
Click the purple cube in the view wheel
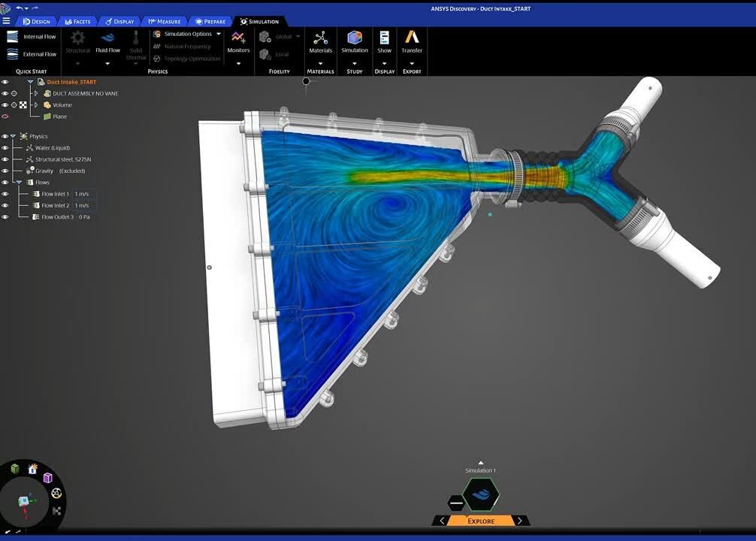click(48, 478)
